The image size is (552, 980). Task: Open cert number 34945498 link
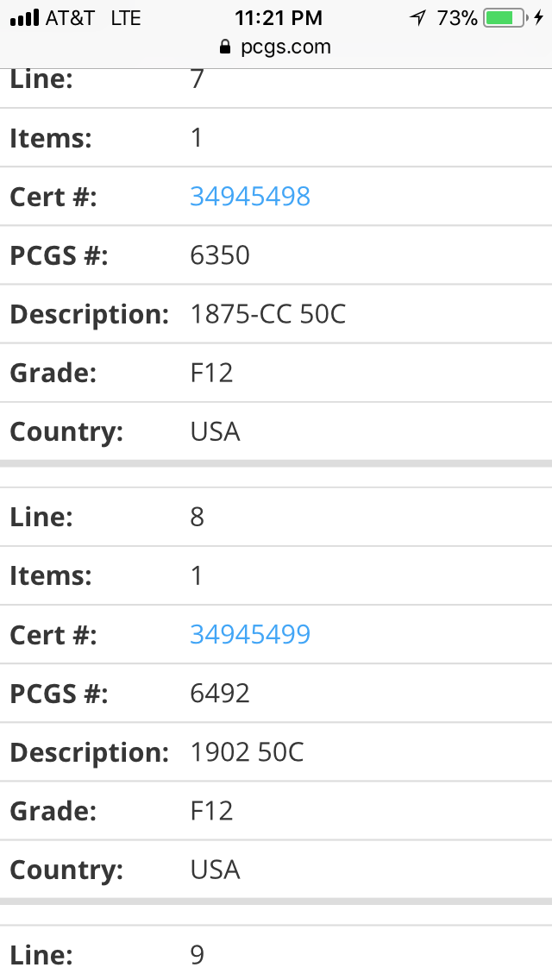[250, 196]
